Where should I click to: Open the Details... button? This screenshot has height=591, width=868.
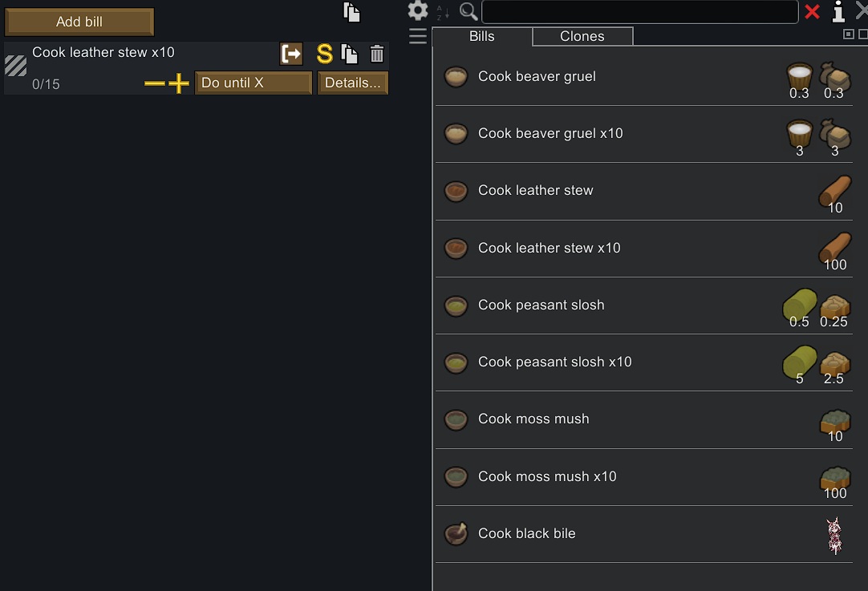coord(353,83)
